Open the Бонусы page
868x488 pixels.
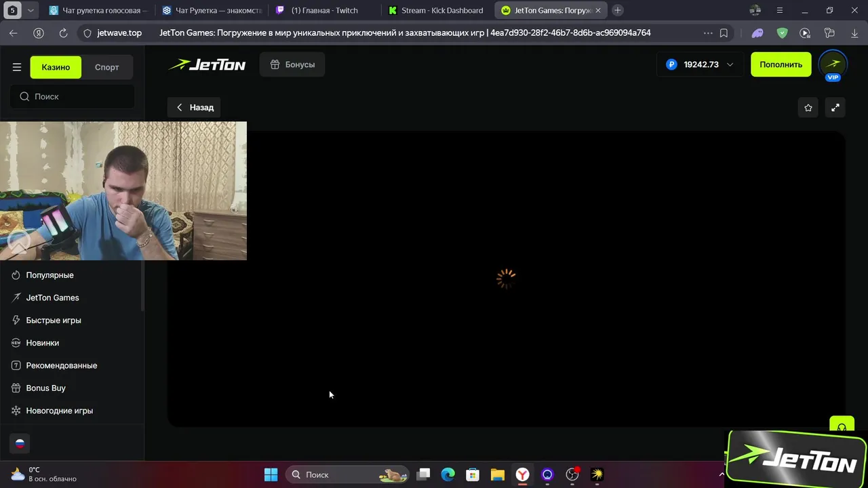click(x=292, y=64)
